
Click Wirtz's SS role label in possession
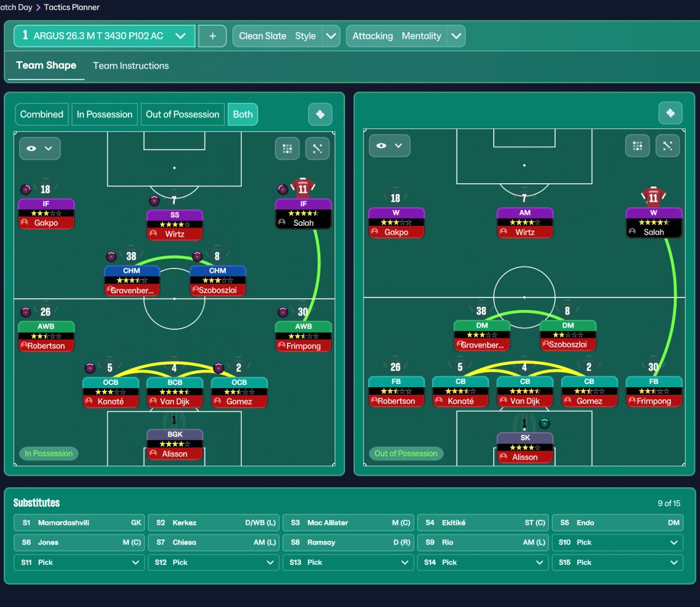tap(174, 215)
